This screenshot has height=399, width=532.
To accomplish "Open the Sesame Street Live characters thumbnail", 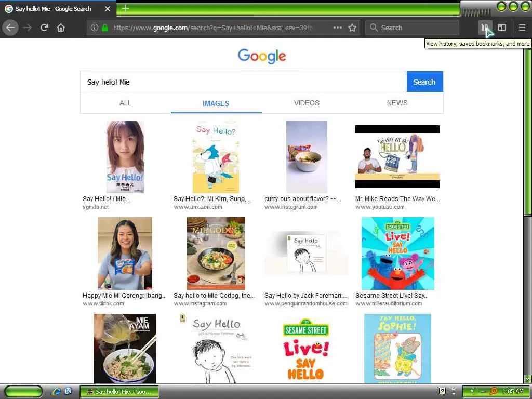I will [x=397, y=254].
